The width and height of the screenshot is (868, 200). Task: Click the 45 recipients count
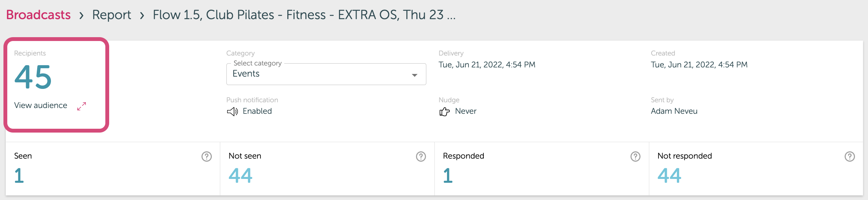[33, 77]
